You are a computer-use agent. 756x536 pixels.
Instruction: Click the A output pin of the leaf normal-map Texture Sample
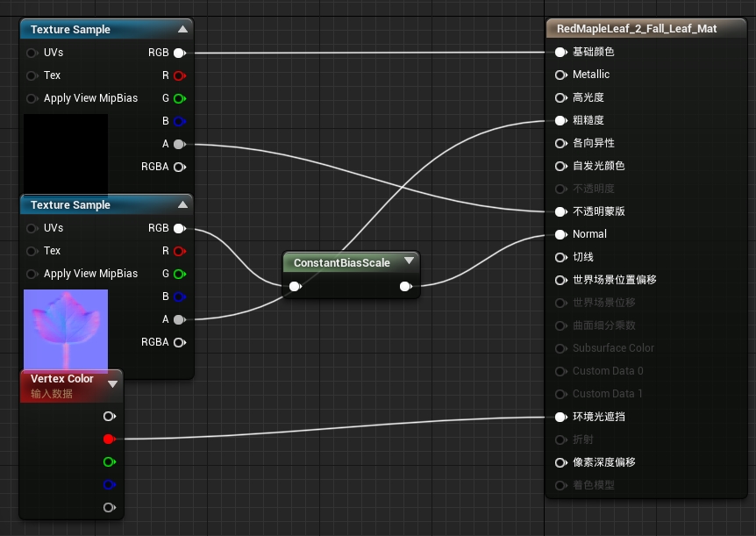(180, 319)
